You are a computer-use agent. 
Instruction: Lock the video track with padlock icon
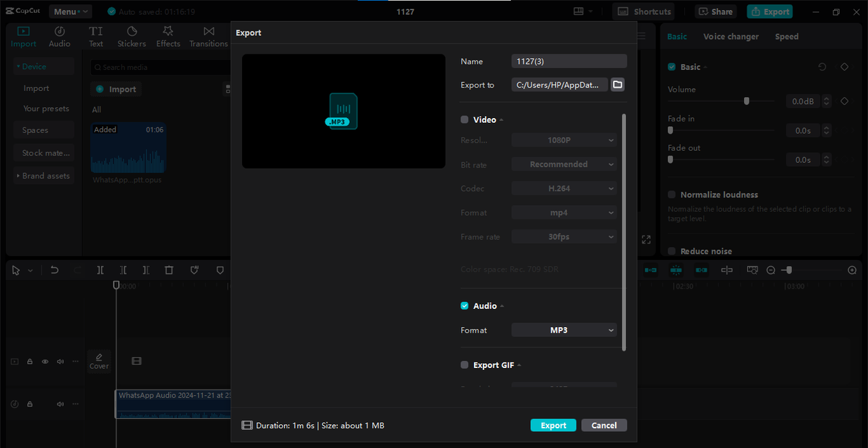pos(30,362)
